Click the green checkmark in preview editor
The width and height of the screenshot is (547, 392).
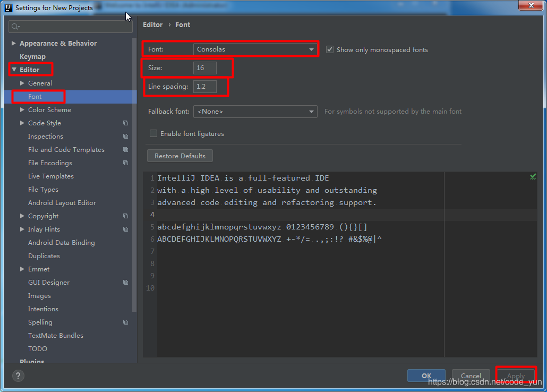pos(533,177)
